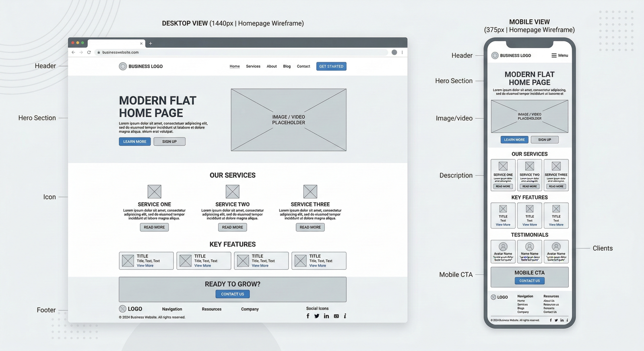Image resolution: width=644 pixels, height=351 pixels.
Task: Click the LinkedIn icon in desktop footer
Action: click(x=326, y=316)
